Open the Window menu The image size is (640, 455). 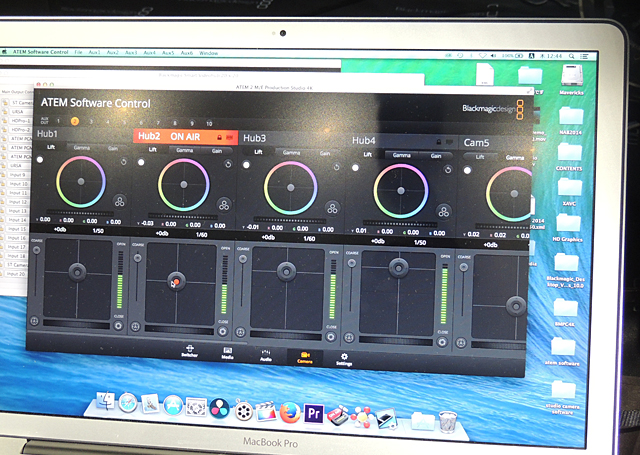[208, 53]
